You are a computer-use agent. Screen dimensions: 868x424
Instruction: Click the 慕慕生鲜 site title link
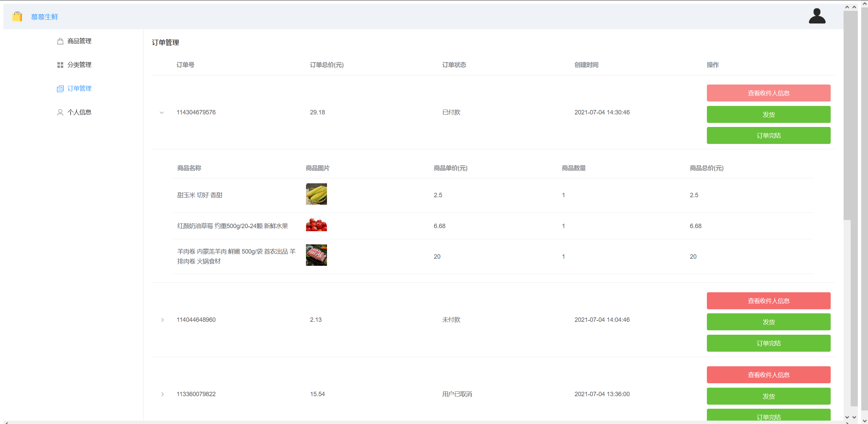click(44, 17)
